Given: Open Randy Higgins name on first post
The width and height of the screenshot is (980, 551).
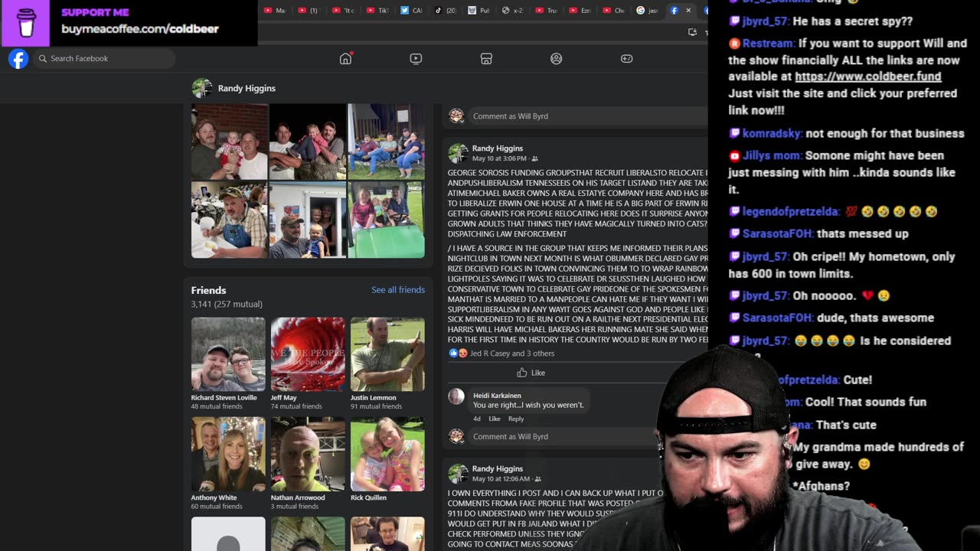Looking at the screenshot, I should pyautogui.click(x=498, y=148).
